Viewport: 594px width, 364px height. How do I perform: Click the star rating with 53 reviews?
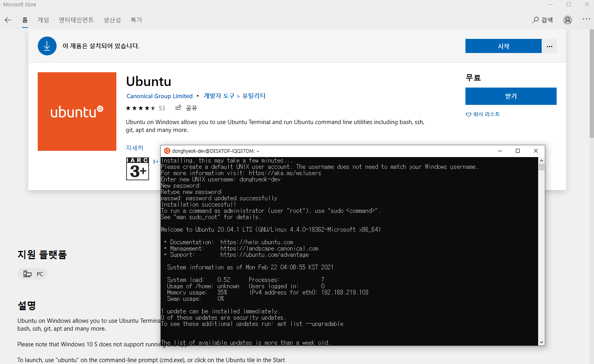click(x=145, y=108)
